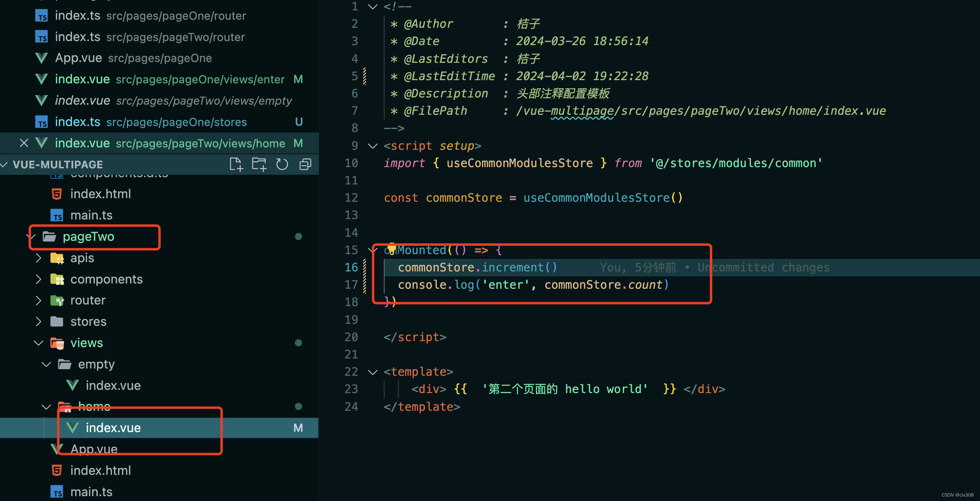The image size is (980, 501).
Task: Expand the router folder
Action: 38,300
